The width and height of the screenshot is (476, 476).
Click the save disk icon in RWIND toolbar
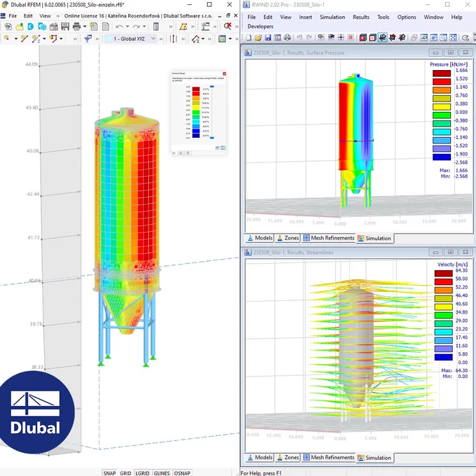pos(267,38)
